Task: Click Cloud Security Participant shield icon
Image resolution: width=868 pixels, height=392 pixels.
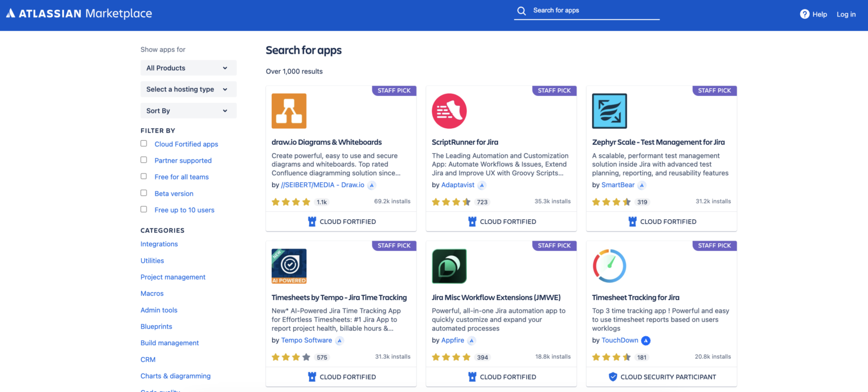Action: (613, 377)
